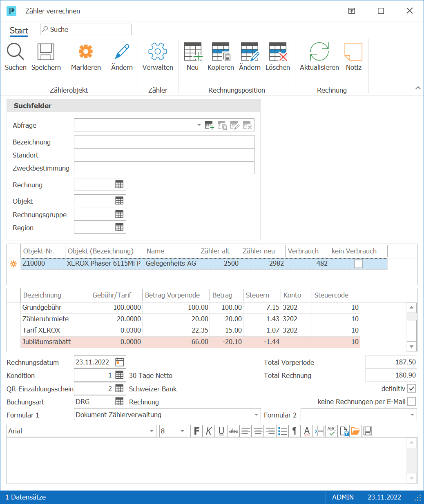The image size is (424, 504).
Task: Expand the Abfrage dropdown
Action: tap(199, 125)
